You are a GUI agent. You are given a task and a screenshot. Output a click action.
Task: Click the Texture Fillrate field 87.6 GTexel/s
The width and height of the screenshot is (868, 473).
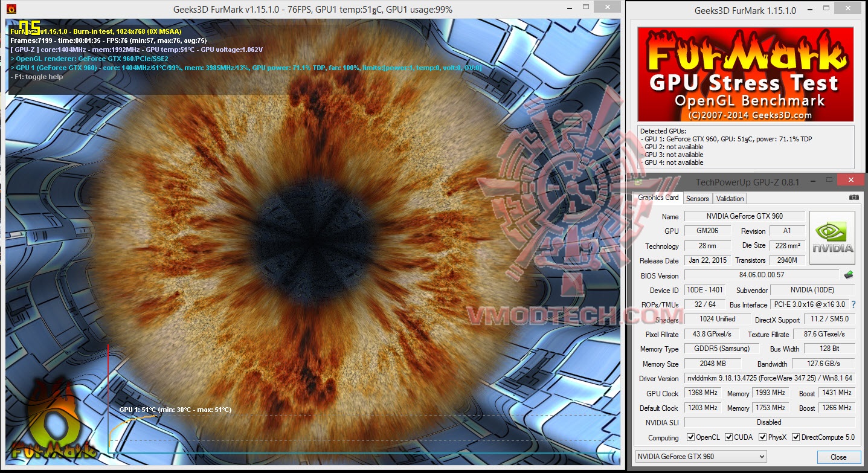[824, 334]
